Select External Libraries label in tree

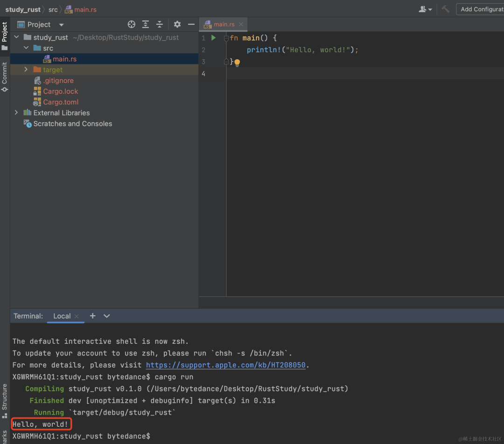(62, 113)
